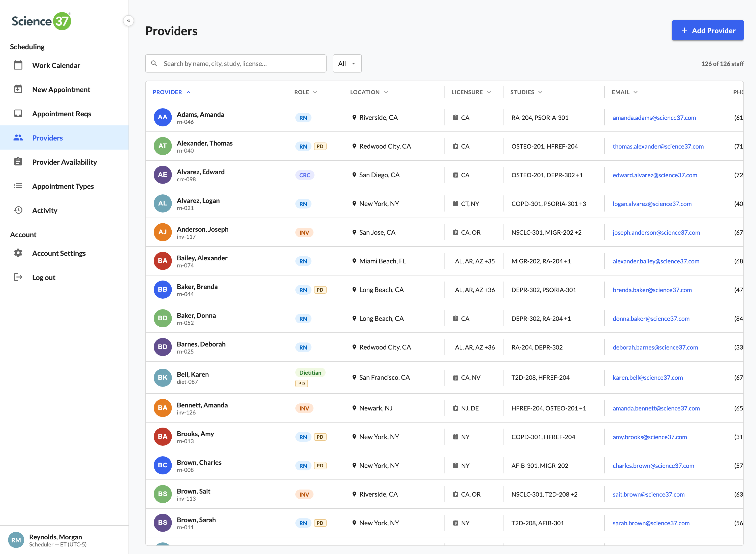Screen dimensions: 756x554
Task: Click the license badge icon in Alvarez, Logan row
Action: [455, 203]
